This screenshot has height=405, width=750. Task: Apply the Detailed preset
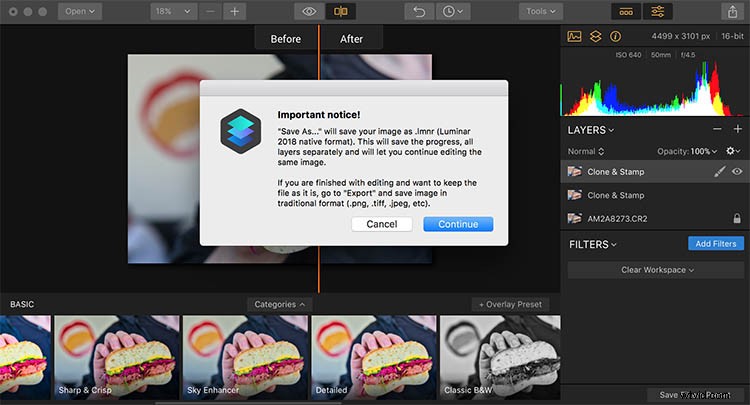(x=374, y=357)
